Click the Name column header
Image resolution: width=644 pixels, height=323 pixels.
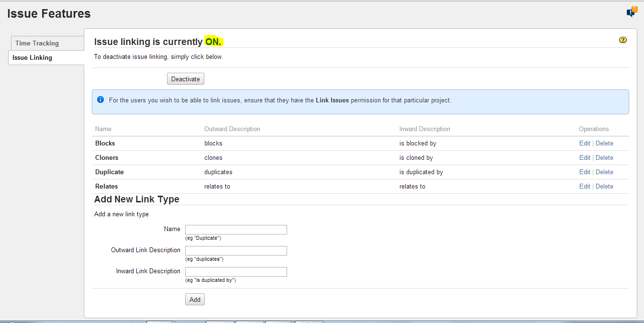tap(103, 129)
